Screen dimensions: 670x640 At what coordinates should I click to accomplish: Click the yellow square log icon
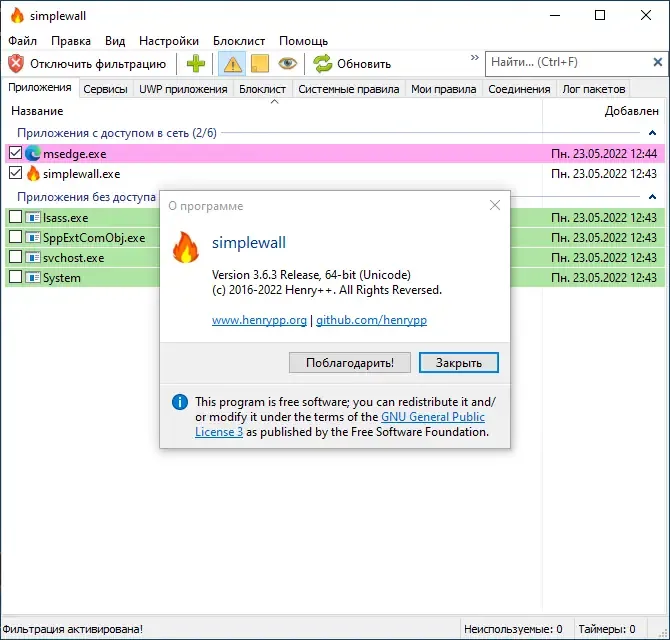(x=260, y=64)
